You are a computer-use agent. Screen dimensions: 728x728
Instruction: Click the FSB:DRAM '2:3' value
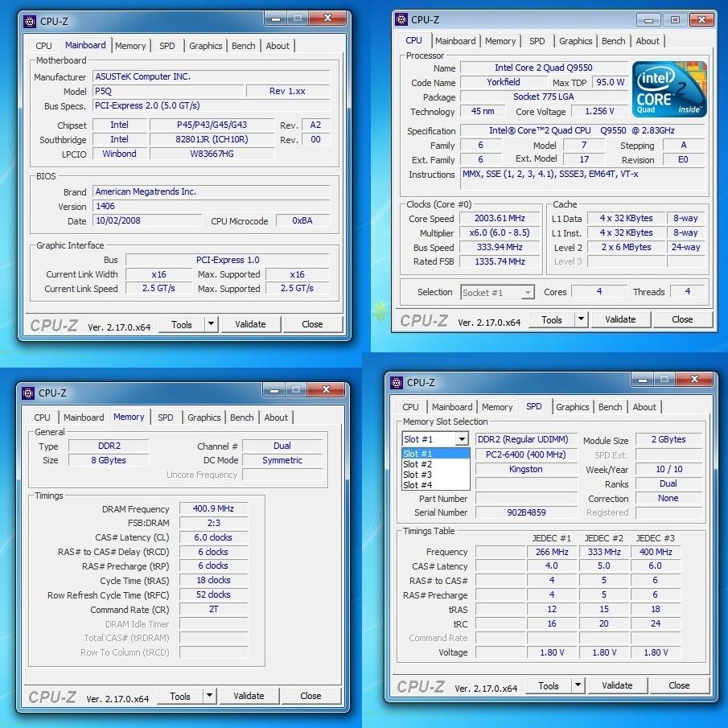pyautogui.click(x=213, y=523)
